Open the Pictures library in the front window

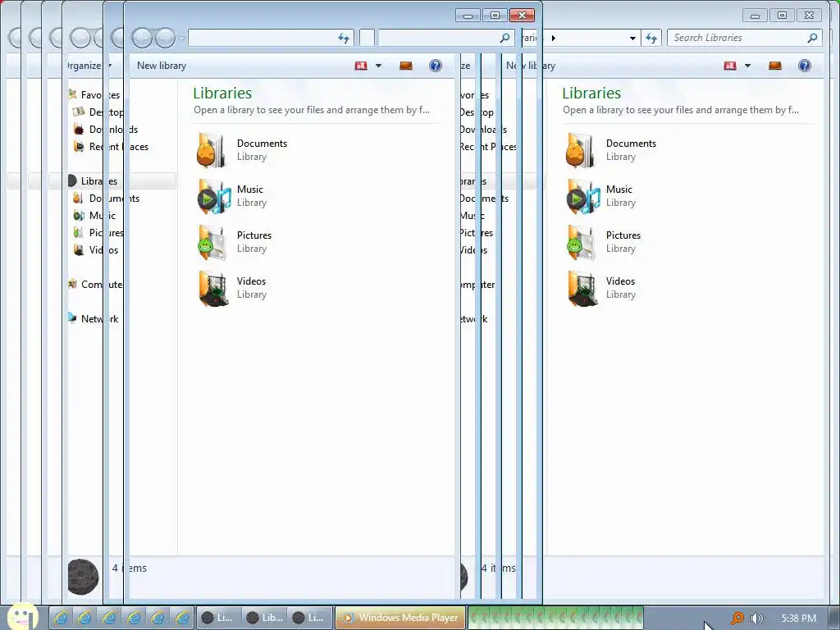(234, 242)
